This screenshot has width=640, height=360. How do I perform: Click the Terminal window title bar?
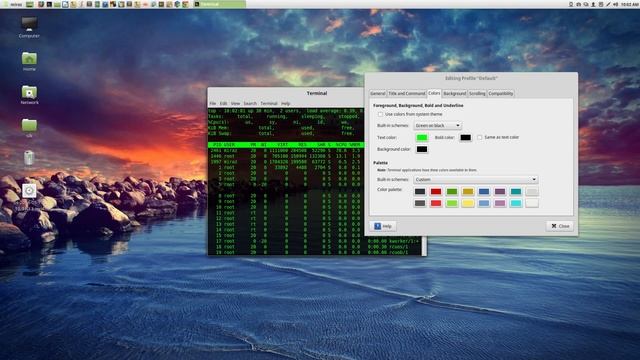coord(286,93)
